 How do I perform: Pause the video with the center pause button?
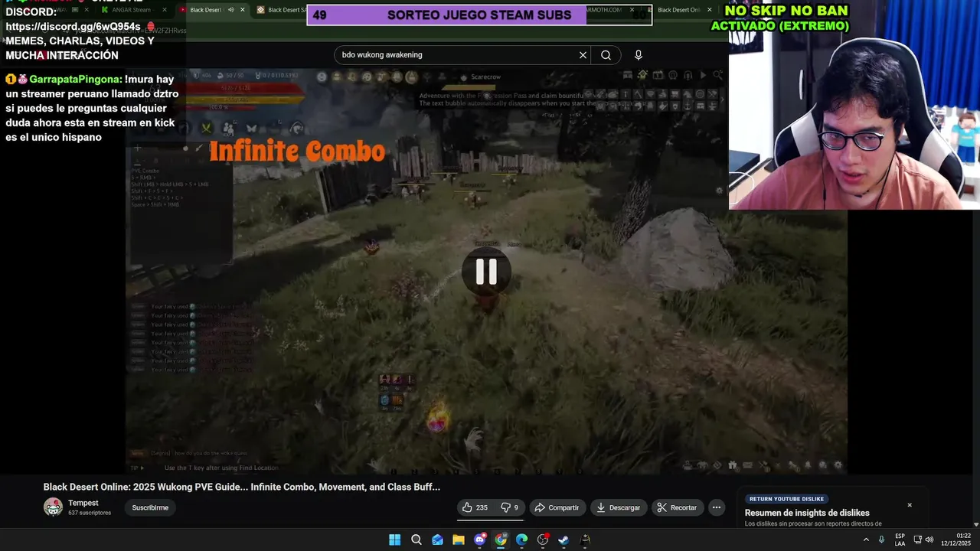486,272
